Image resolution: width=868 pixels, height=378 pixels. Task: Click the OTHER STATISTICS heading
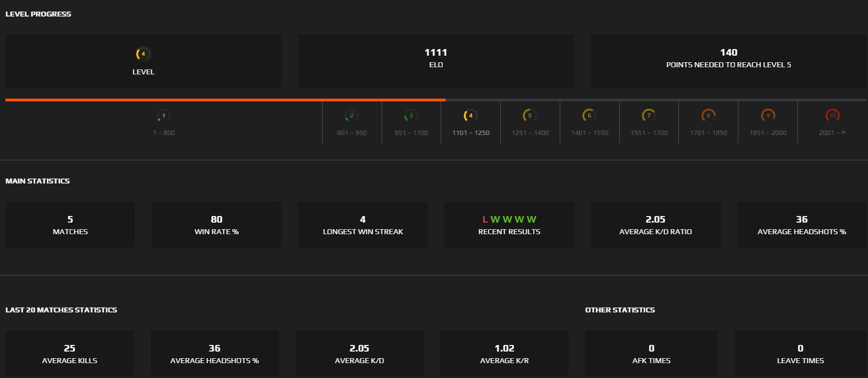point(620,310)
